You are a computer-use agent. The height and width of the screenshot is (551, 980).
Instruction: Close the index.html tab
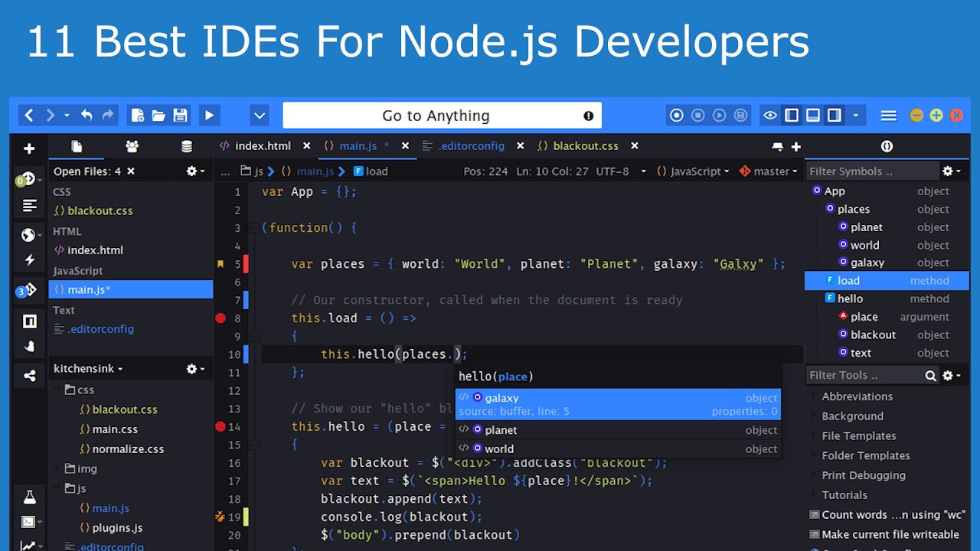click(x=306, y=145)
